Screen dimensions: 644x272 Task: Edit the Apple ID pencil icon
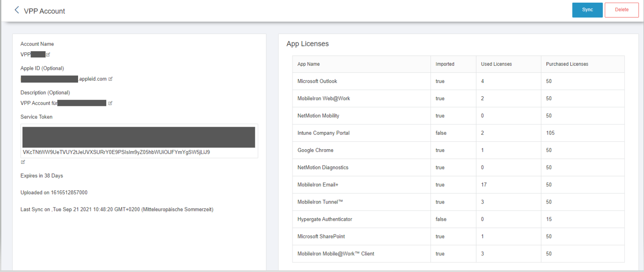(111, 79)
